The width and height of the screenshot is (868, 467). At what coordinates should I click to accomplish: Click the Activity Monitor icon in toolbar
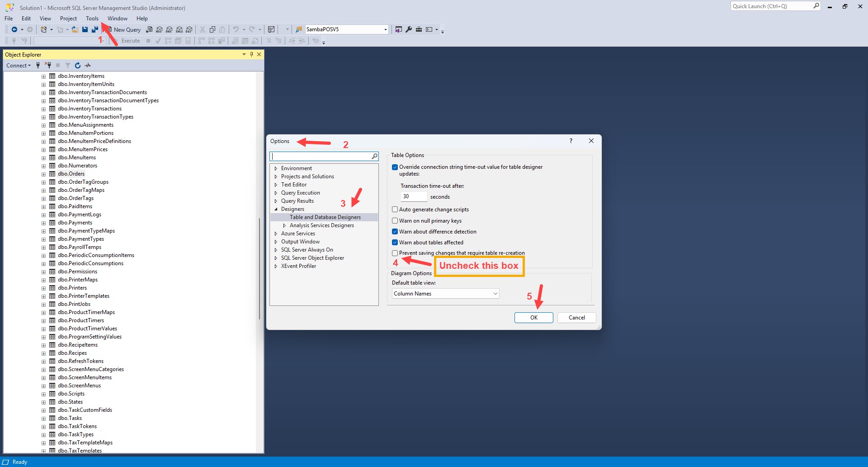click(x=271, y=29)
